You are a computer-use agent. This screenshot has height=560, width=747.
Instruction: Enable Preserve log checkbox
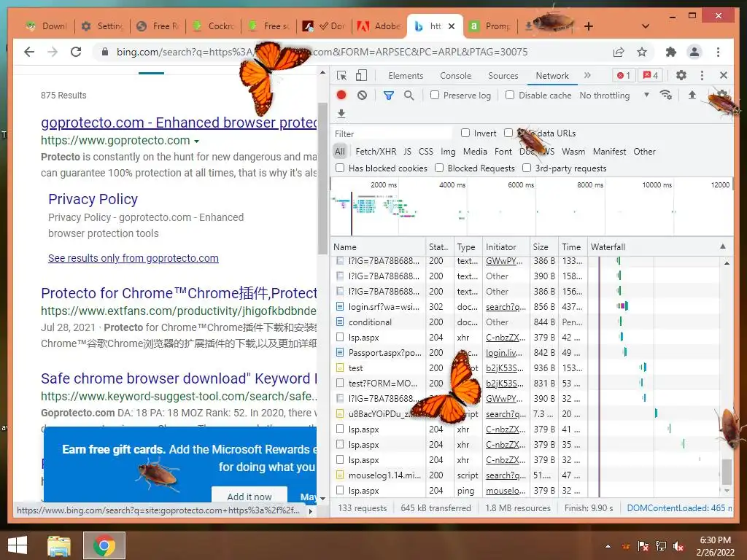(435, 95)
